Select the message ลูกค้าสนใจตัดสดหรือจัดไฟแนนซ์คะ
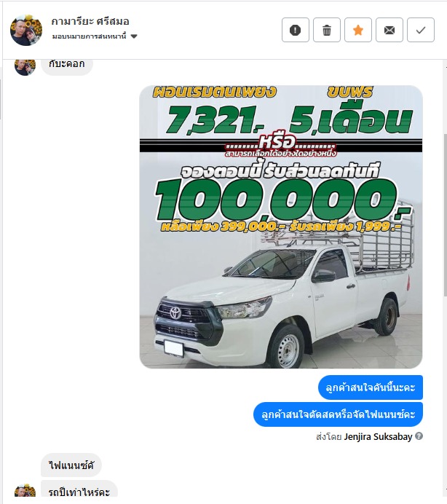Screen dimensions: 447x504 (x=338, y=414)
